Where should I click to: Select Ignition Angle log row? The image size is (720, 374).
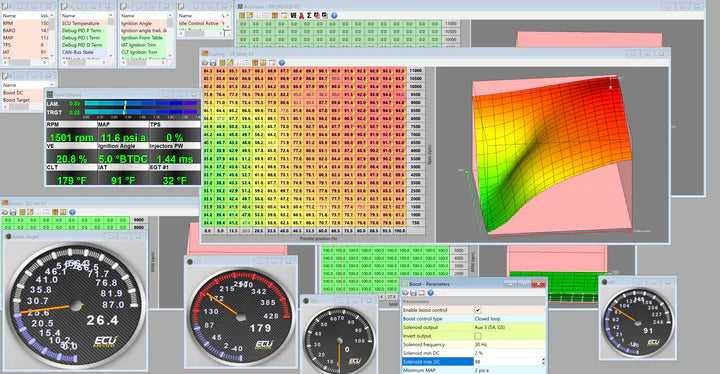(143, 23)
